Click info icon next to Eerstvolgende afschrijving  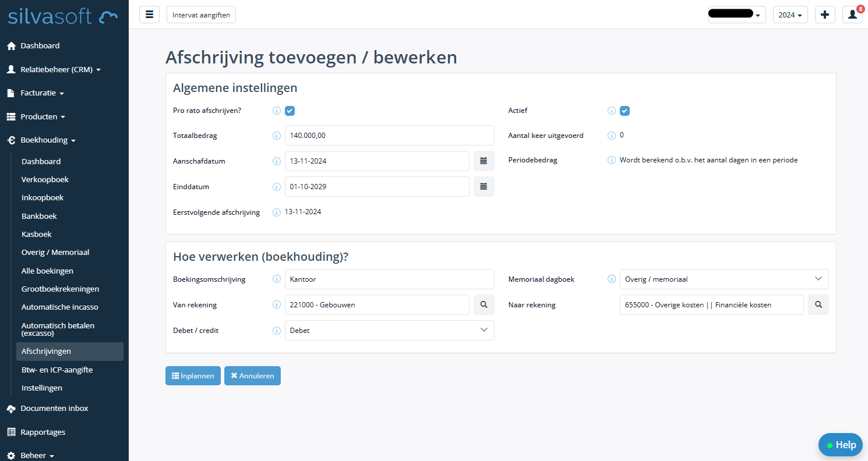[x=277, y=212]
